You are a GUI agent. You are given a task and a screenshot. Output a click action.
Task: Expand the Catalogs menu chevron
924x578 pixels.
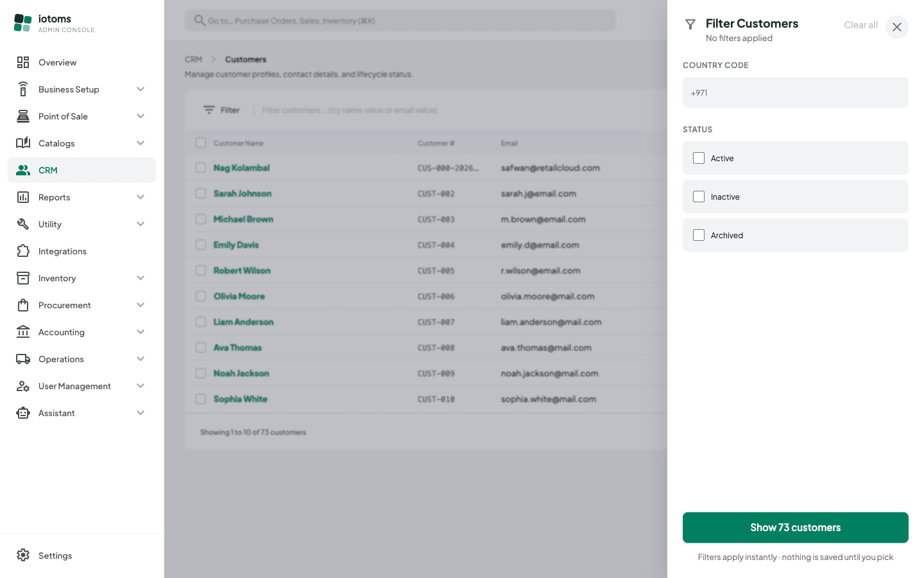[x=141, y=143]
